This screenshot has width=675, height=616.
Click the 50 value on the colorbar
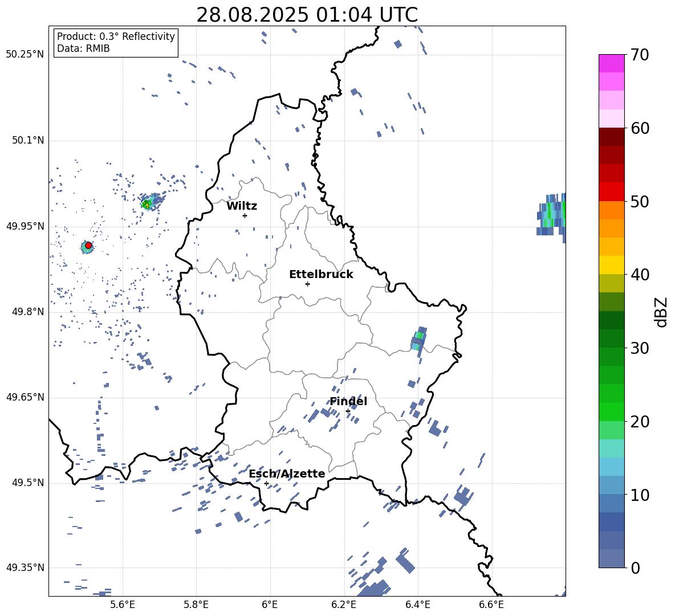click(x=640, y=201)
